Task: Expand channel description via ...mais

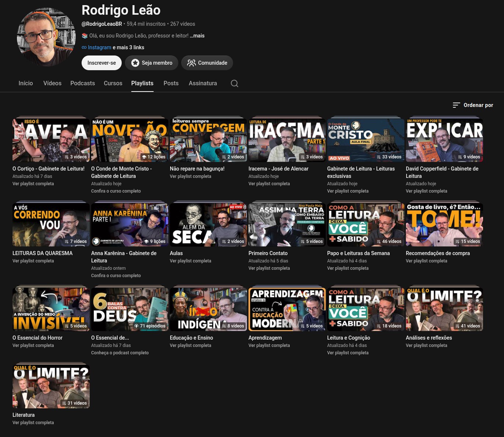Action: coord(197,36)
